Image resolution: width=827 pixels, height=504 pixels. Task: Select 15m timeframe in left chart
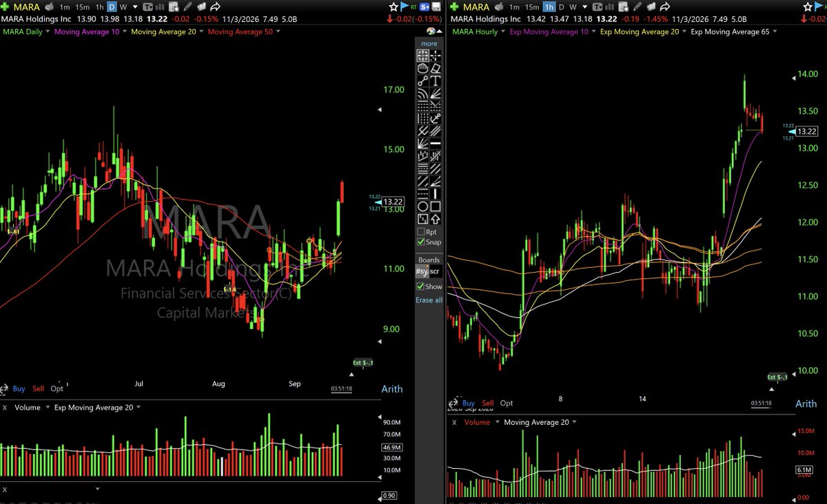82,7
